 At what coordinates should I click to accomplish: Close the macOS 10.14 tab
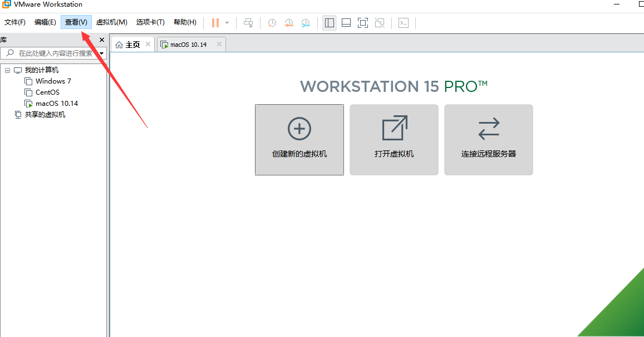(219, 44)
